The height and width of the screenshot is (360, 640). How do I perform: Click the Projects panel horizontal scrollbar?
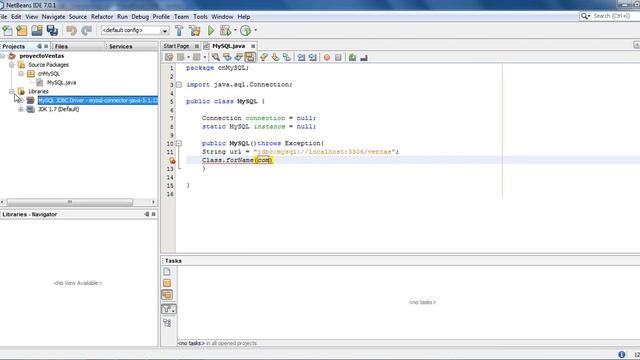point(69,202)
